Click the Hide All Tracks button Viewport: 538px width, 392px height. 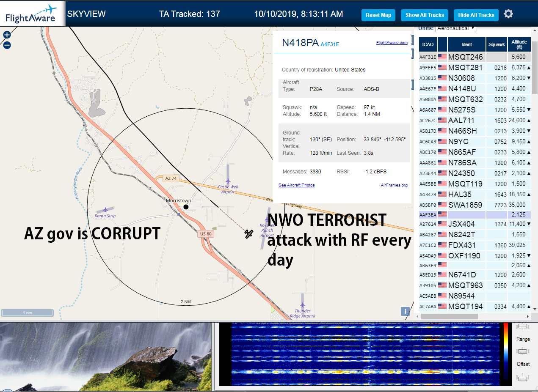click(x=476, y=15)
